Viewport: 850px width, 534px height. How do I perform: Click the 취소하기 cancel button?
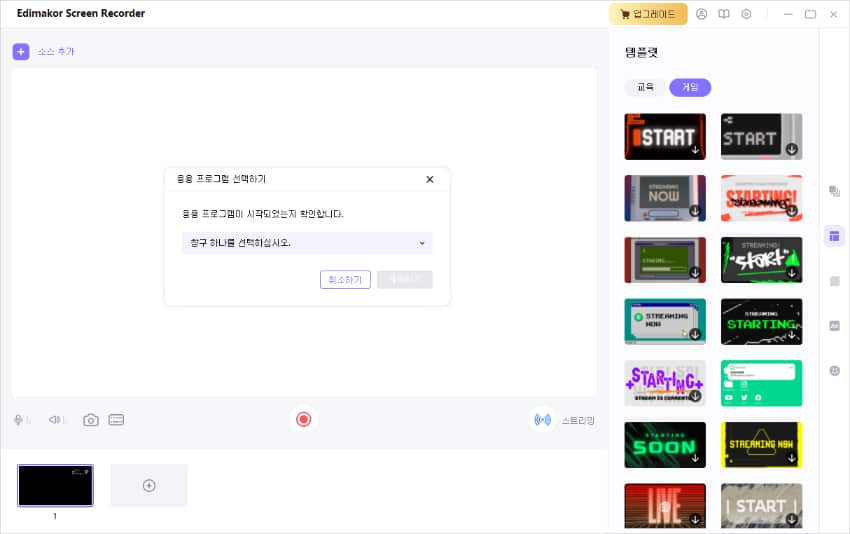[x=345, y=280]
